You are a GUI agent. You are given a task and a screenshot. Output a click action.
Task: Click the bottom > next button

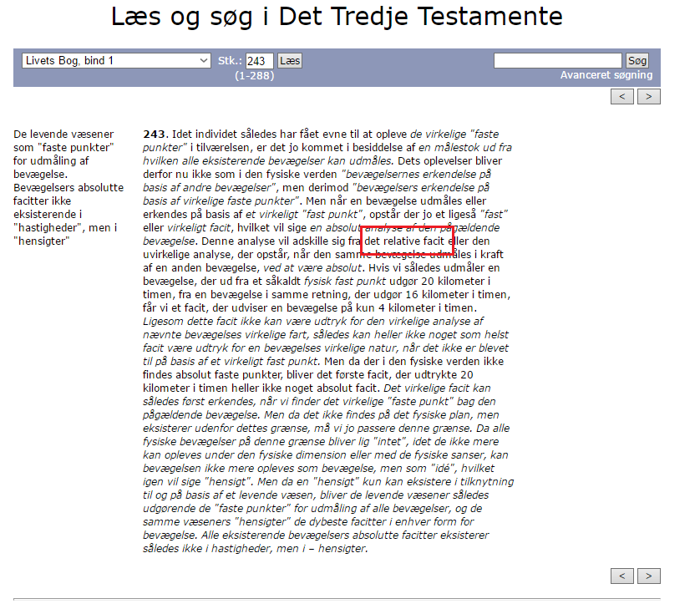[x=649, y=576]
